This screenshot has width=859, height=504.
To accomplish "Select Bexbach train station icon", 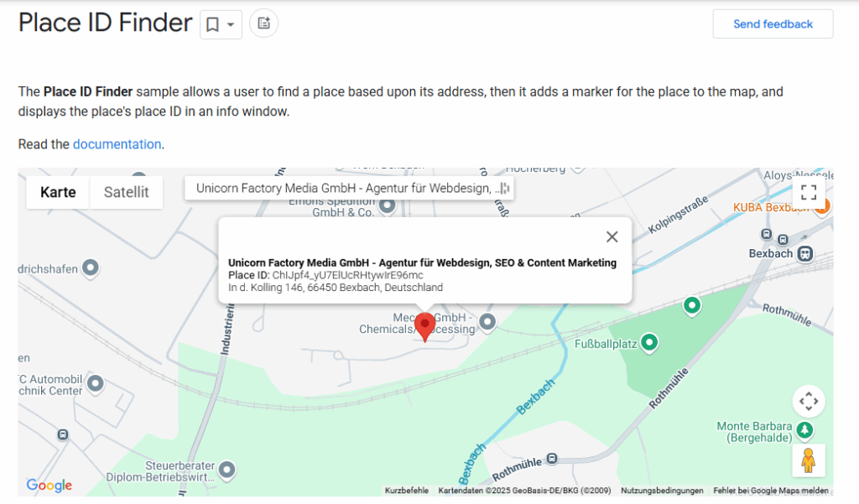I will pyautogui.click(x=804, y=254).
